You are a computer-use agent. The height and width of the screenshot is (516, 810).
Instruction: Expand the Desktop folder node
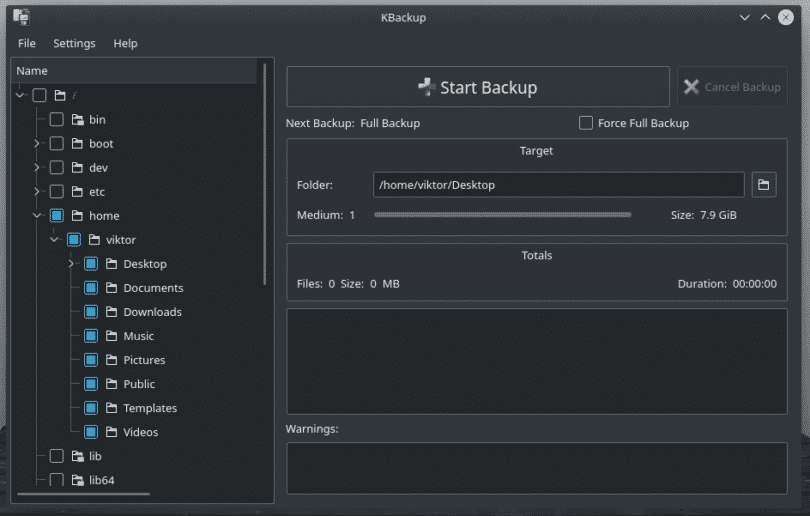click(x=71, y=264)
